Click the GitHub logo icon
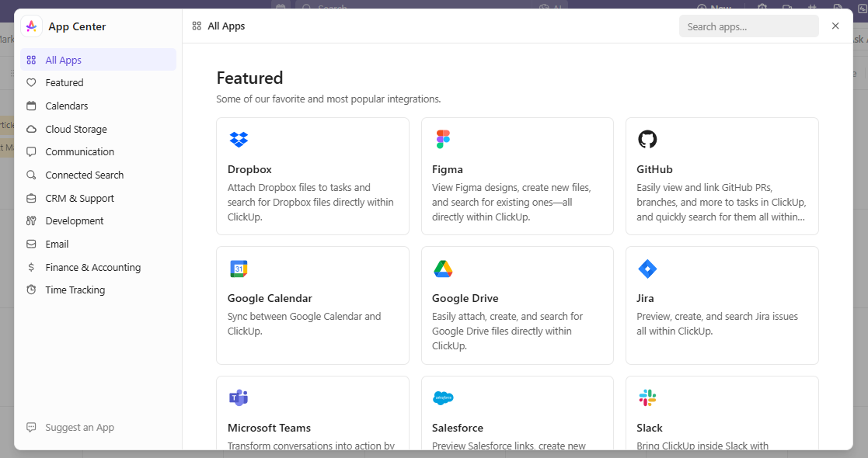The width and height of the screenshot is (868, 458). (647, 140)
